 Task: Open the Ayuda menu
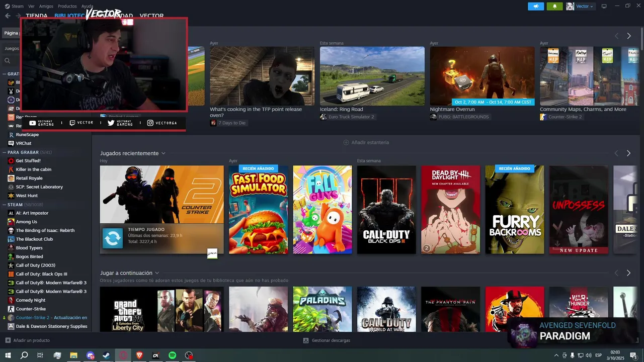click(88, 6)
